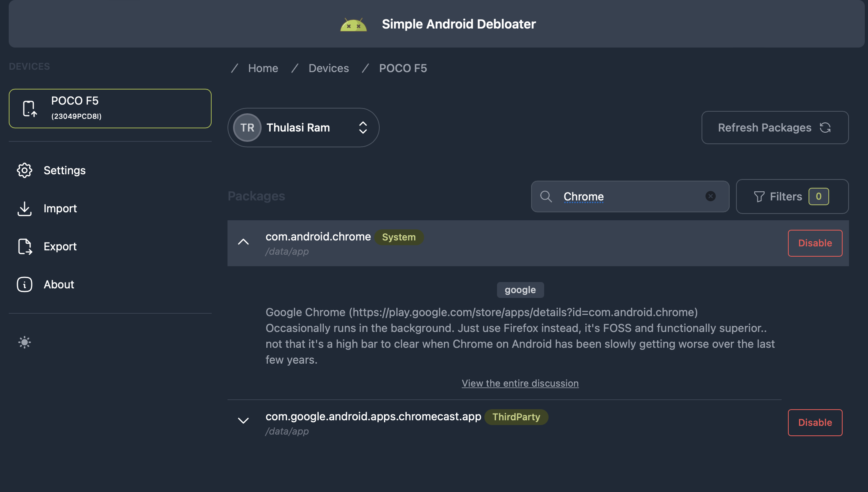Image resolution: width=868 pixels, height=492 pixels.
Task: Collapse the com.android.chrome package details
Action: click(x=243, y=242)
